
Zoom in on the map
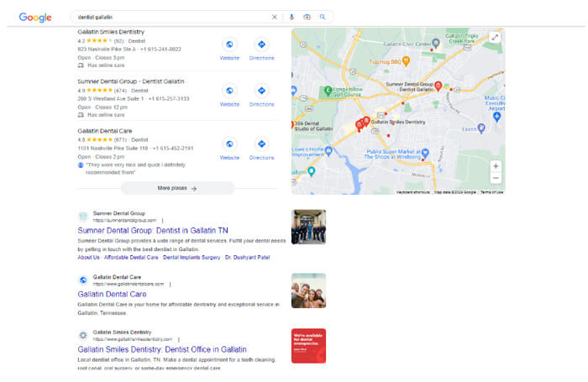[496, 166]
